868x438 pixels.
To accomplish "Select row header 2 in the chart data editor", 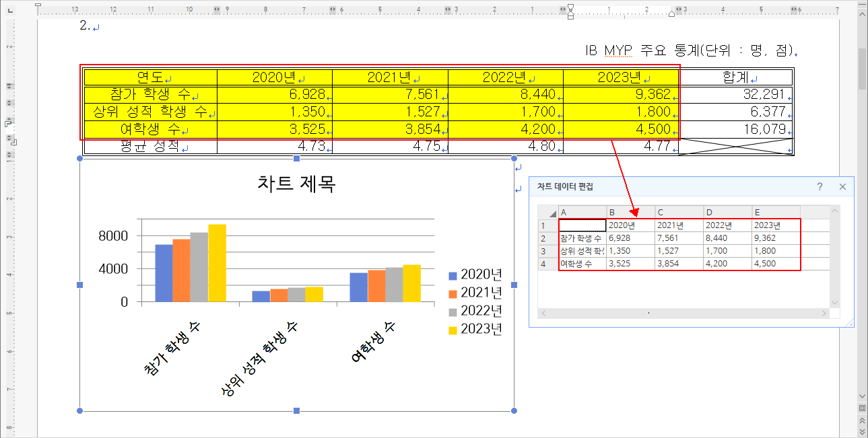I will coord(545,238).
